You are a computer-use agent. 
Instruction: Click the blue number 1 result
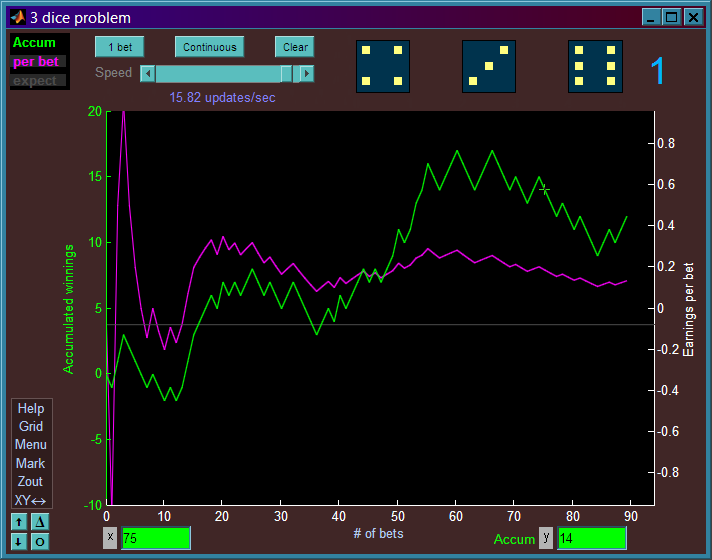[657, 71]
